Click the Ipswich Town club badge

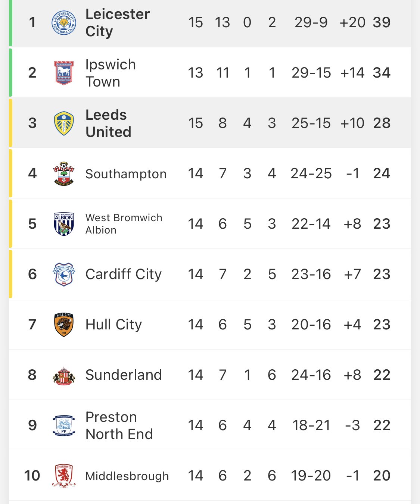point(64,73)
